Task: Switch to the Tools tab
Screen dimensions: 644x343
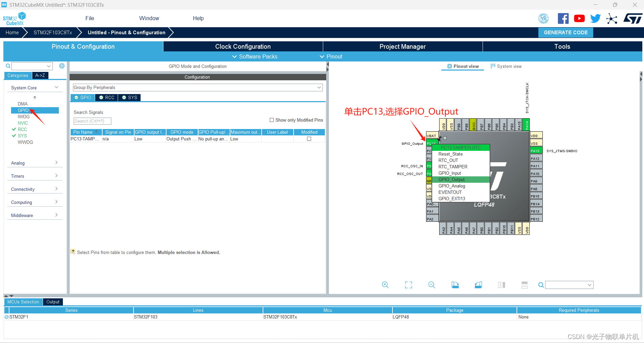Action: (562, 46)
